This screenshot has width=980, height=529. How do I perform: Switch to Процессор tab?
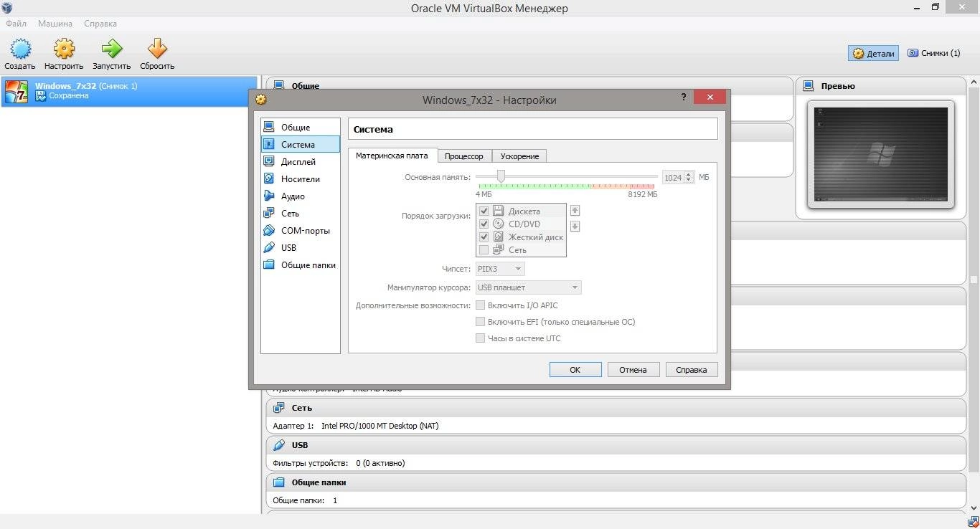pos(464,156)
